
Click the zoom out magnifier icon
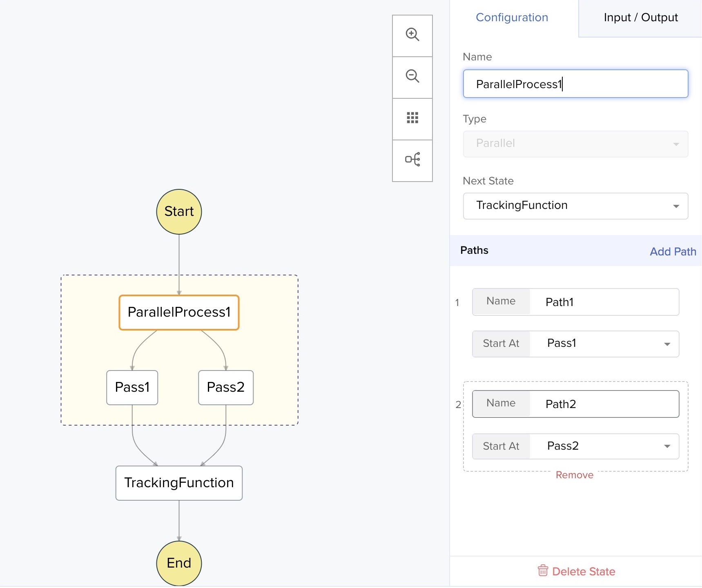click(x=412, y=77)
